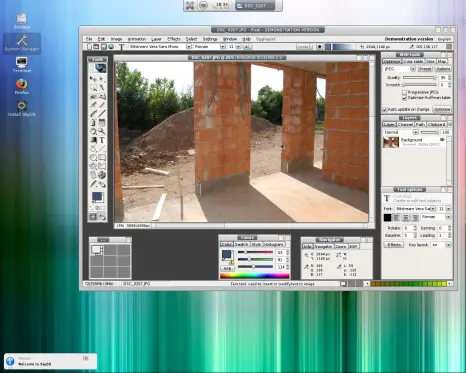This screenshot has width=466, height=373.
Task: Select the globe-shaped tool in the toolbox
Action: coord(102,175)
